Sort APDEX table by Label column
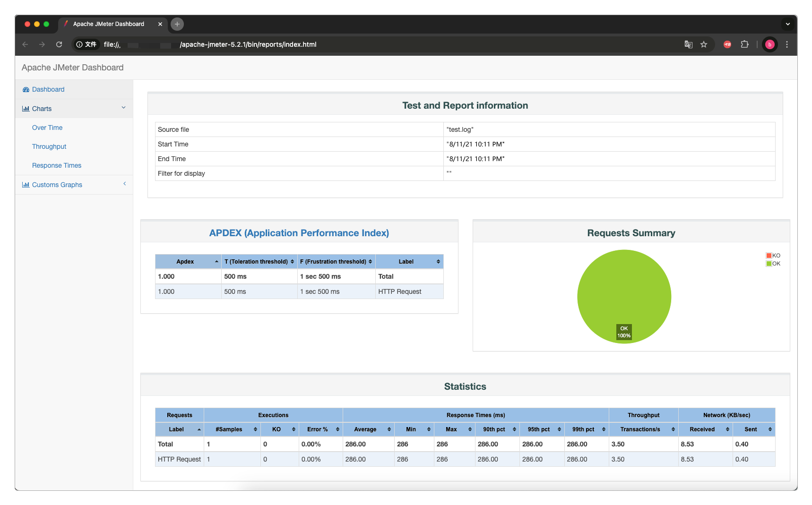812x505 pixels. point(409,262)
